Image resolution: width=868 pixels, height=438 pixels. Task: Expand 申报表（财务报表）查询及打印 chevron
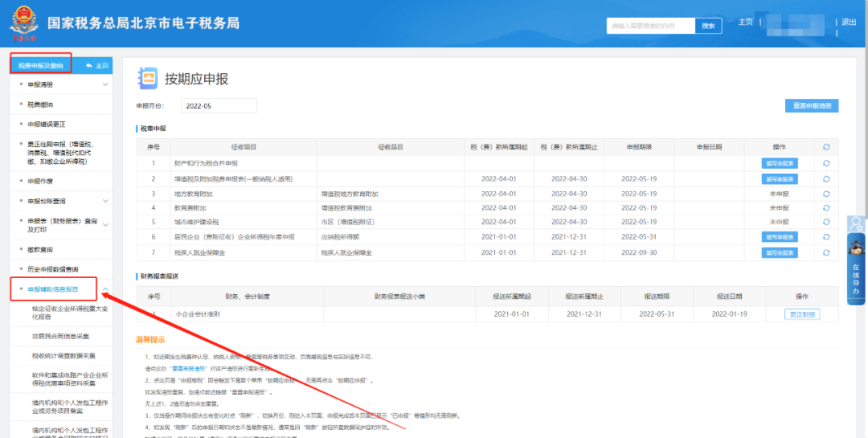[105, 225]
